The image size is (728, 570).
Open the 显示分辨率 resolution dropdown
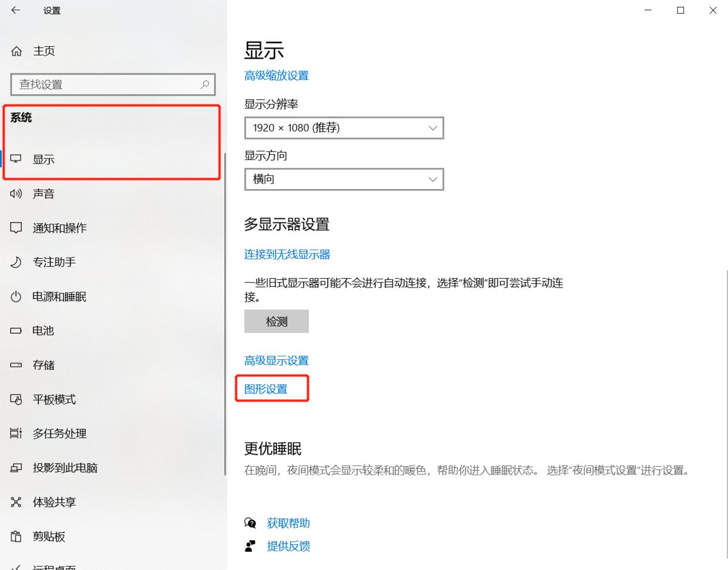point(343,127)
